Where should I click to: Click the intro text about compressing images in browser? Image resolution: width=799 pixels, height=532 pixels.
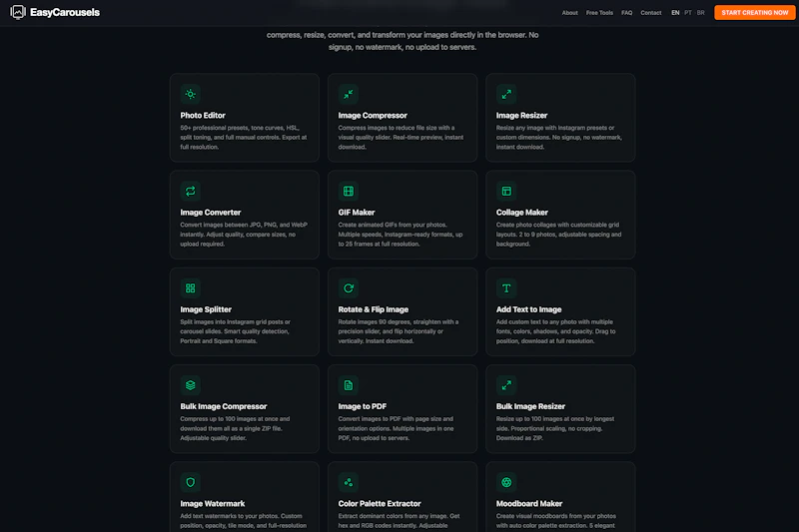coord(402,41)
